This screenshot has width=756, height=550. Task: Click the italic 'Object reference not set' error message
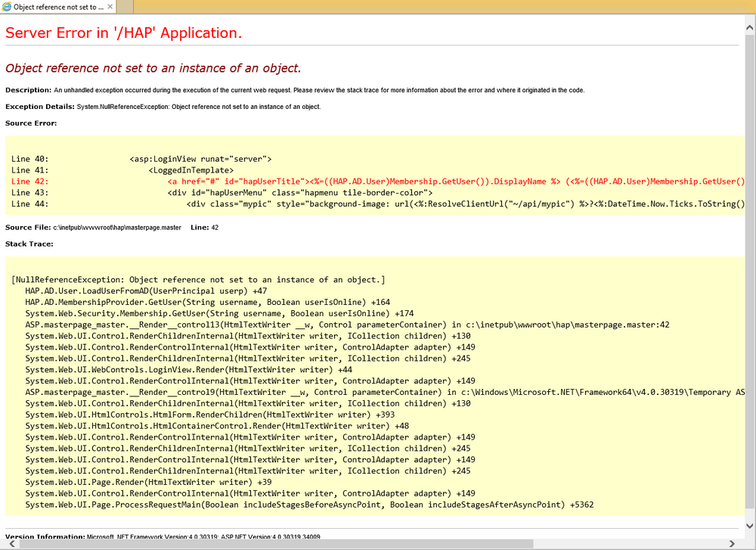[x=153, y=69]
